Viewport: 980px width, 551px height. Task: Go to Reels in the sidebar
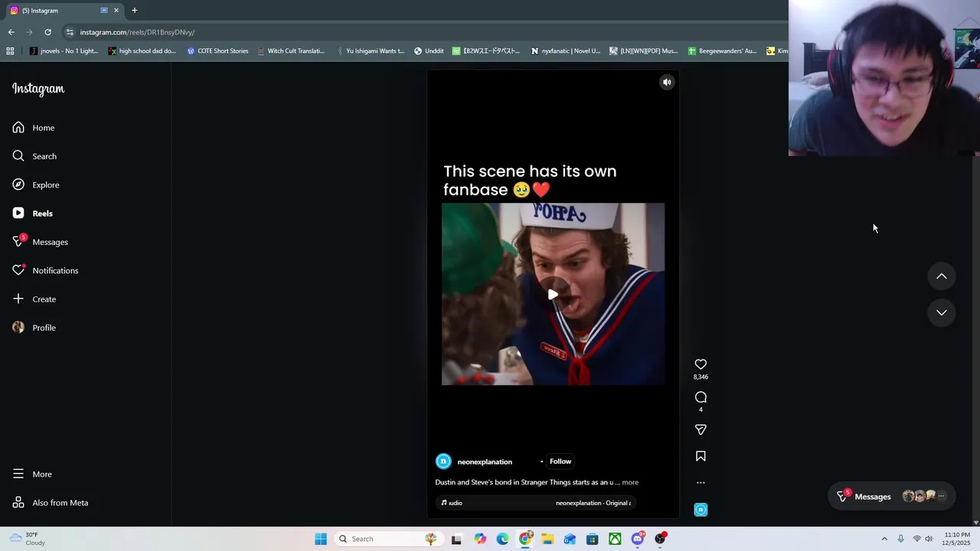33,214
